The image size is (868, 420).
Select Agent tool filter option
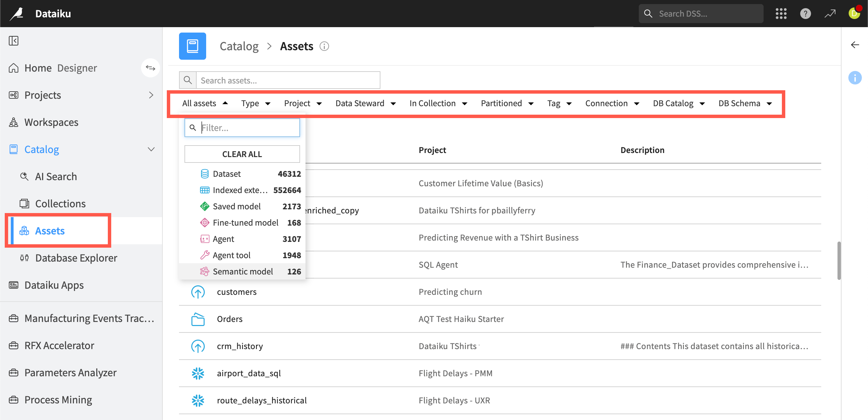tap(242, 255)
